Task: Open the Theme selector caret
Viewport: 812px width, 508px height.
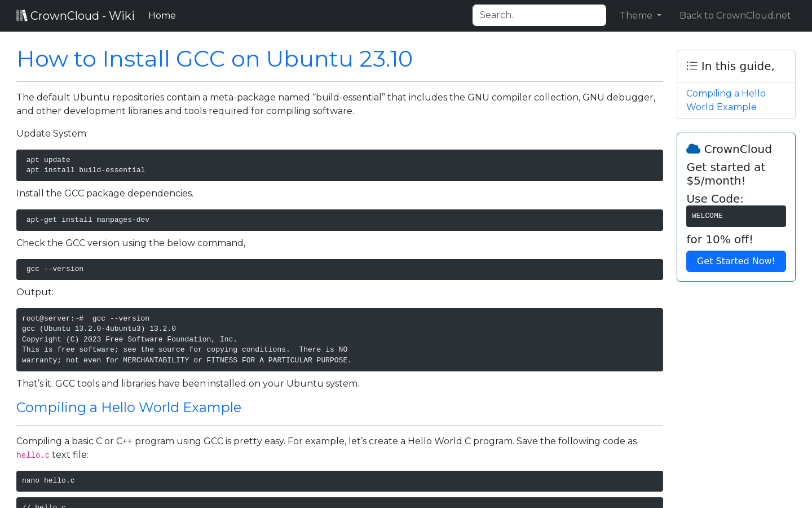Action: point(659,16)
